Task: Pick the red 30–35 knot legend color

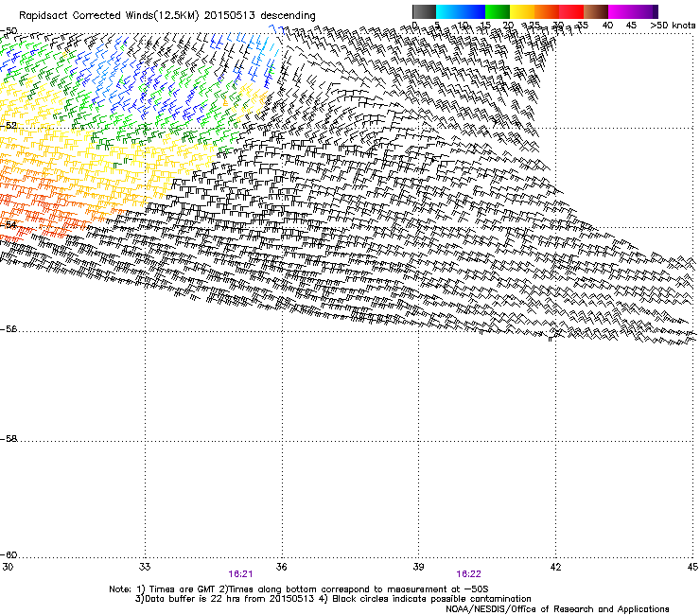Action: (x=571, y=11)
